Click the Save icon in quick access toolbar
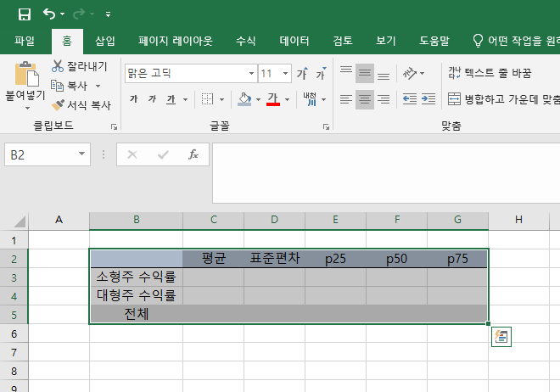This screenshot has width=560, height=392. [x=25, y=14]
